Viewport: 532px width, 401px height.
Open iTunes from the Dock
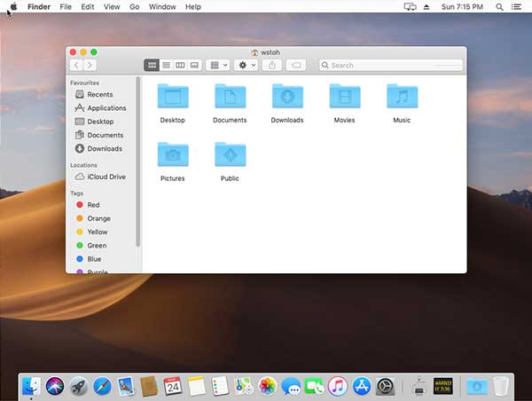tap(338, 386)
